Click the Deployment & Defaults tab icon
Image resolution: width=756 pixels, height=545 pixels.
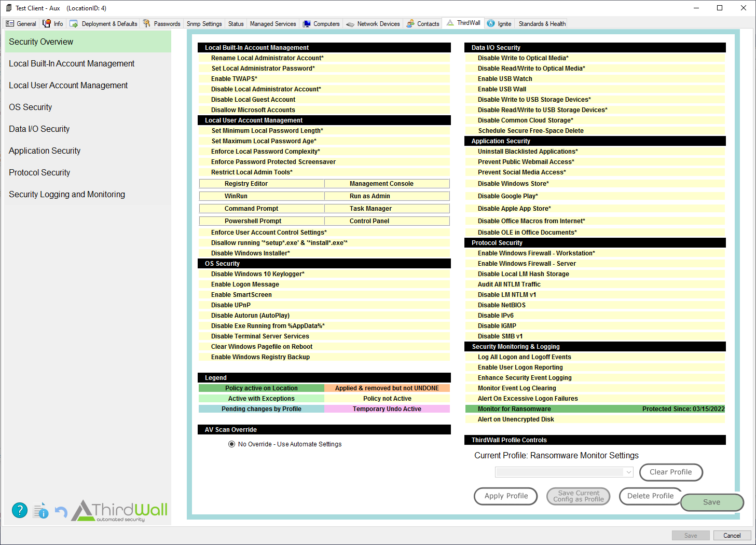click(x=74, y=24)
